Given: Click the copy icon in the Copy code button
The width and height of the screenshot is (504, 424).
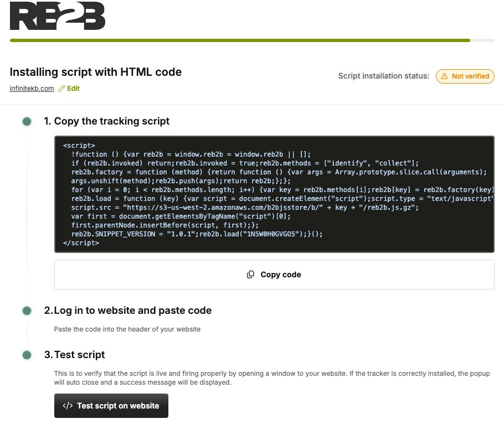Looking at the screenshot, I should click(251, 275).
